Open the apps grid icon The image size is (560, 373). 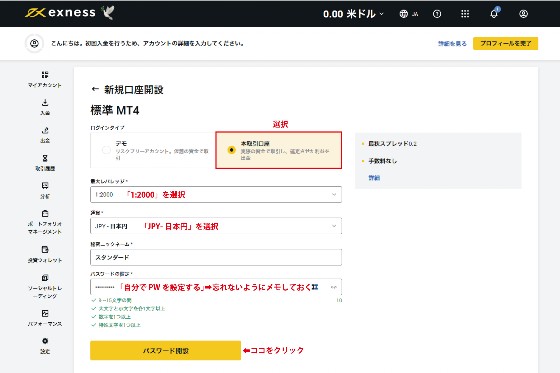point(465,14)
